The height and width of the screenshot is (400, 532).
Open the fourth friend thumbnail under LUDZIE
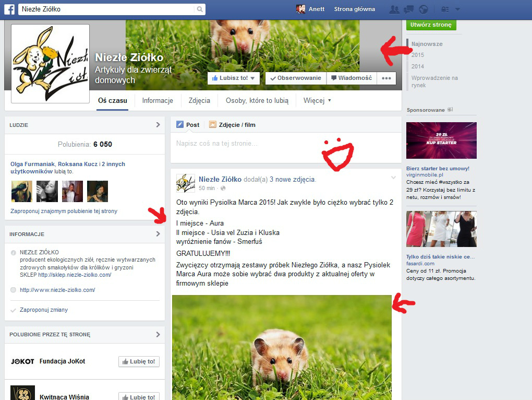[x=98, y=191]
